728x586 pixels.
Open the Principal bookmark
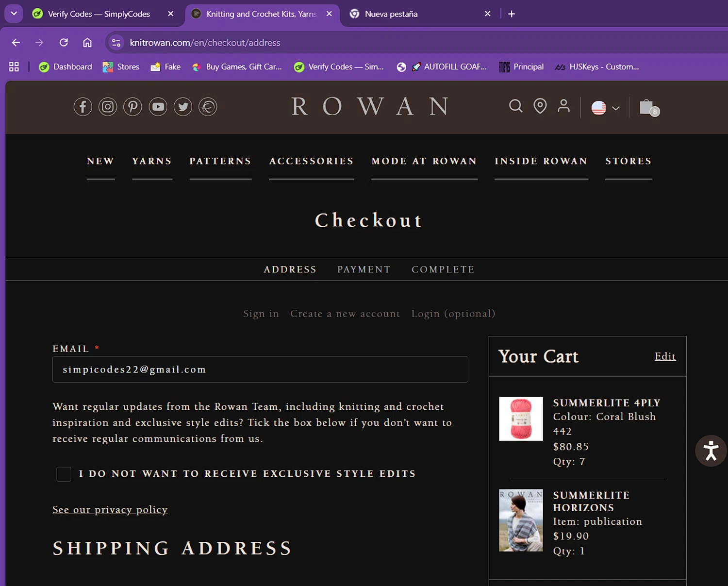[x=522, y=67]
